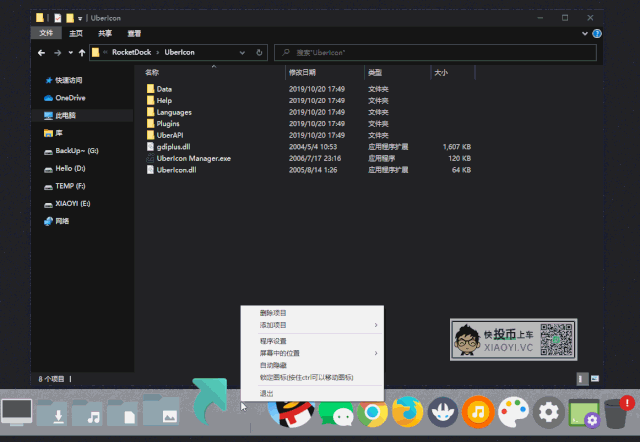Launch WeChat from the dock
The width and height of the screenshot is (640, 442).
coord(336,413)
